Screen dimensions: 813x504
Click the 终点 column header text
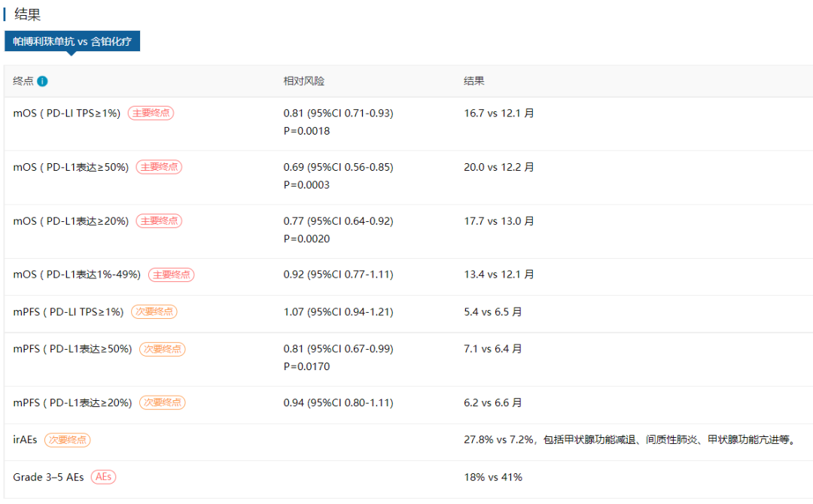click(x=23, y=81)
